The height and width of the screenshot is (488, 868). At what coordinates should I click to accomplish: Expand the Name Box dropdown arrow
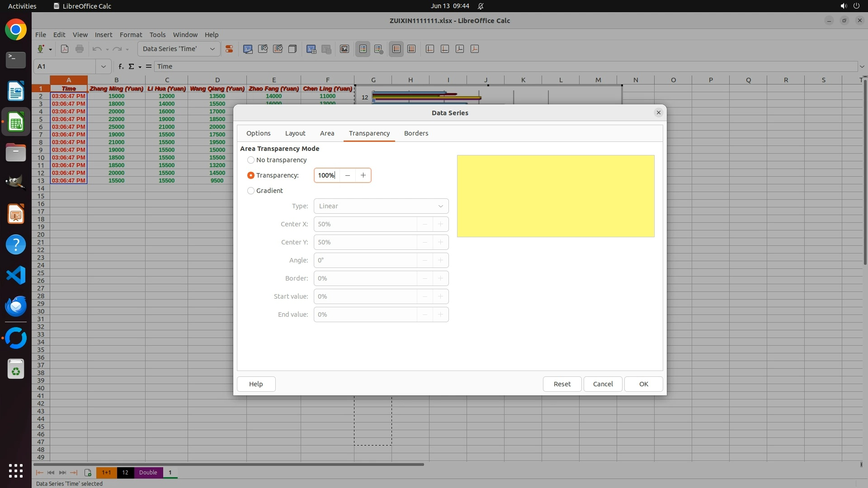click(103, 66)
